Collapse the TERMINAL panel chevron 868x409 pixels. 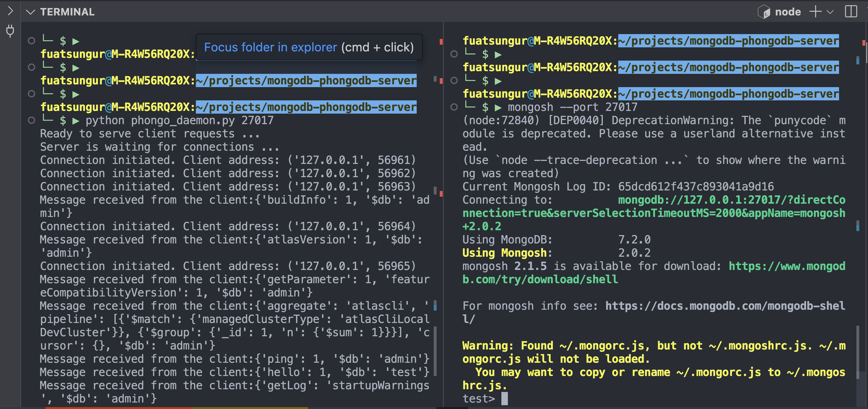click(x=30, y=12)
